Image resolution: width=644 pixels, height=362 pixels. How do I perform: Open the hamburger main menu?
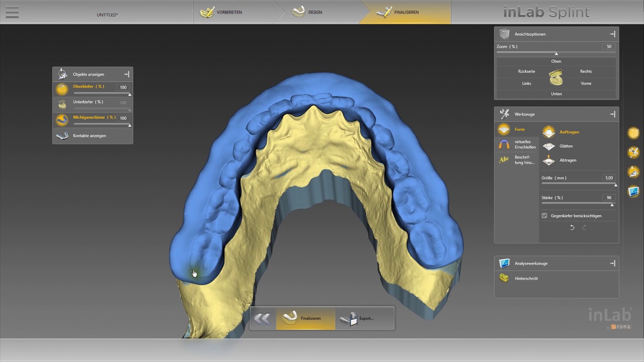pos(12,13)
